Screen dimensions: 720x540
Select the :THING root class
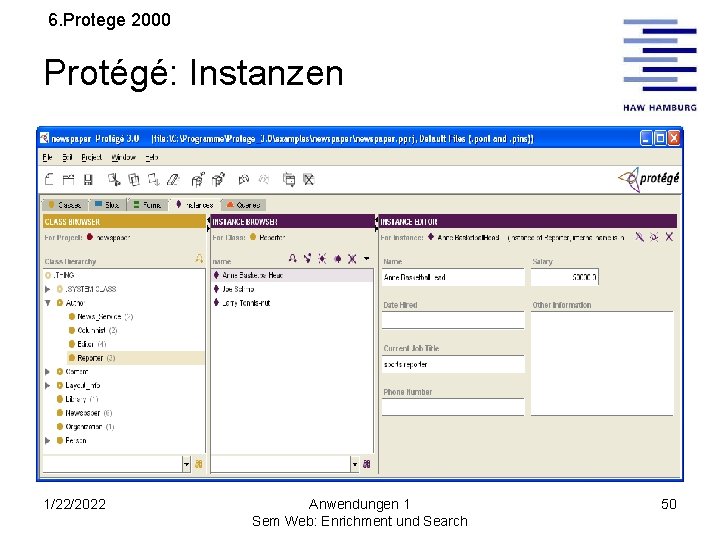click(x=60, y=276)
